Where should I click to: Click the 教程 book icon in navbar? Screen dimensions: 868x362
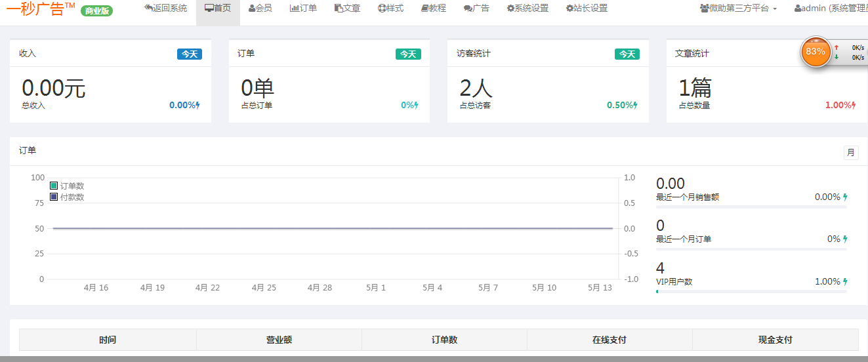point(424,9)
